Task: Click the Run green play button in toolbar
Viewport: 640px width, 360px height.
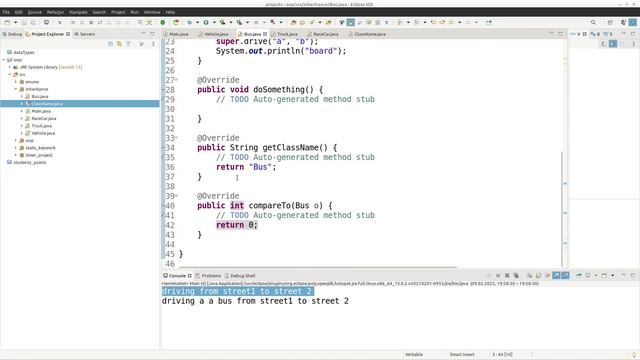Action: (x=206, y=22)
